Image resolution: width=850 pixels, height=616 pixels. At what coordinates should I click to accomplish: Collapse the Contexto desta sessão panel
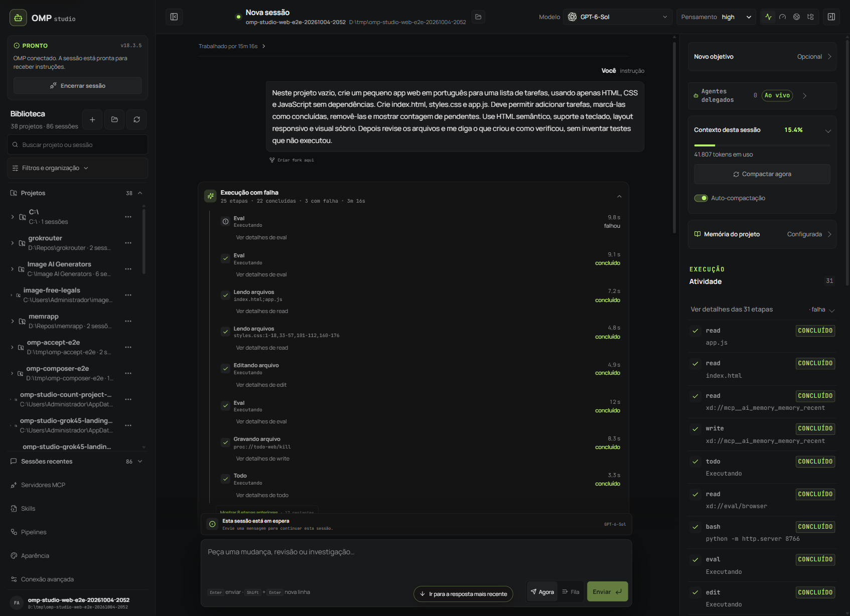[828, 131]
